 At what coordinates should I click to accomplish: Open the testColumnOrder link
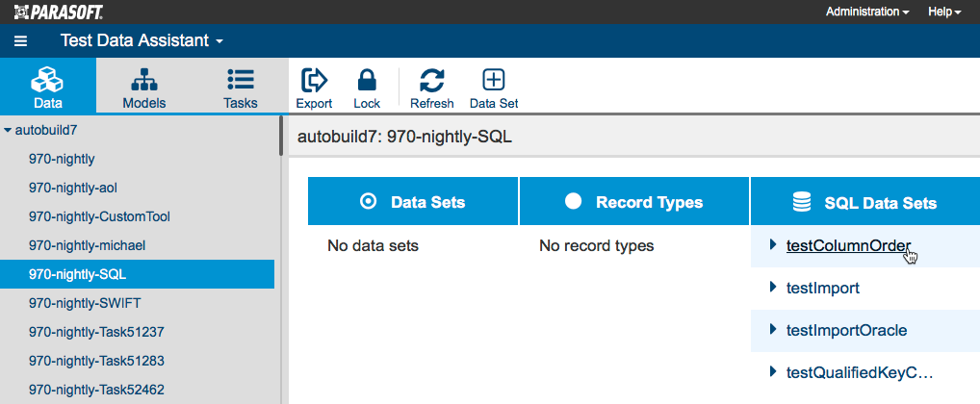[x=849, y=245]
